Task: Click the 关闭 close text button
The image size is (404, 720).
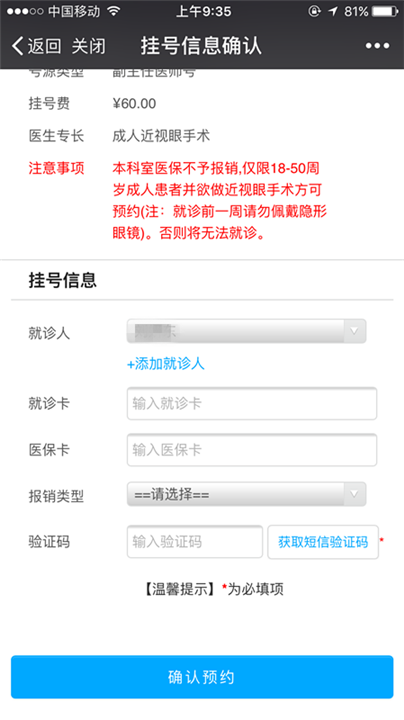Action: coord(89,46)
